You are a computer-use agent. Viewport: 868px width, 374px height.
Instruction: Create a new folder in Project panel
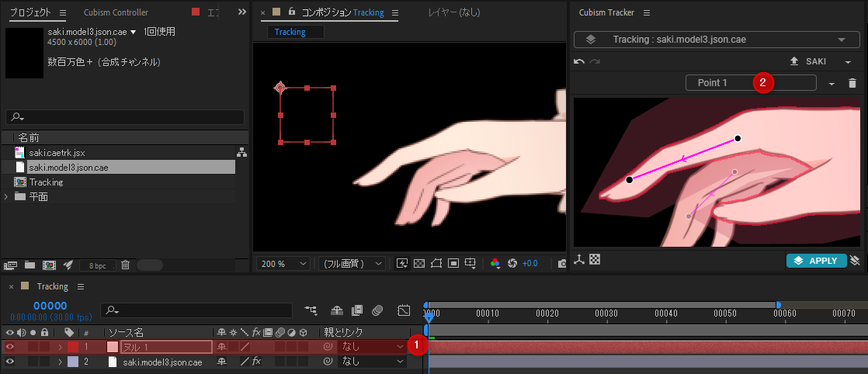point(30,265)
